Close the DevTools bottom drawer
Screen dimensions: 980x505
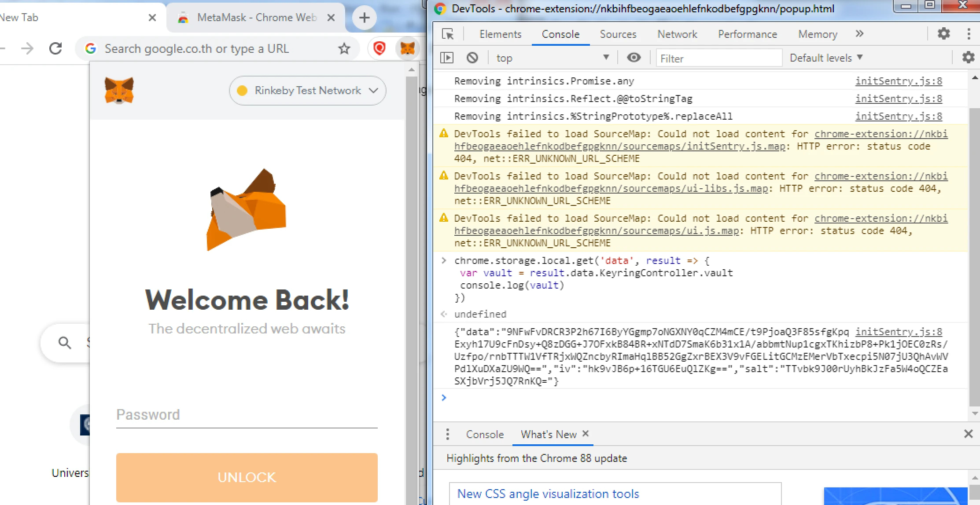pos(968,434)
